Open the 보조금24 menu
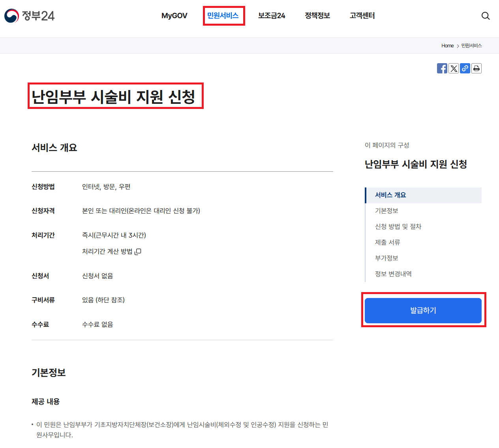Viewport: 499px width, 448px height. coord(271,15)
